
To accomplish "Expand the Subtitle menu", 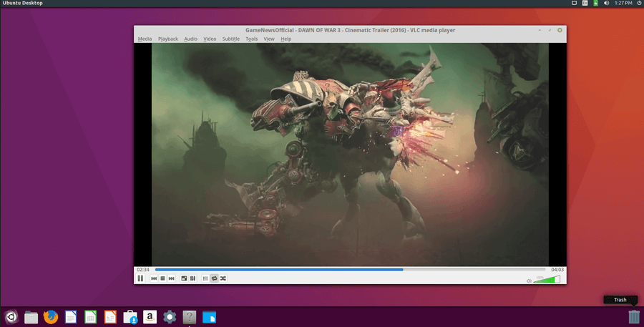I will [230, 39].
